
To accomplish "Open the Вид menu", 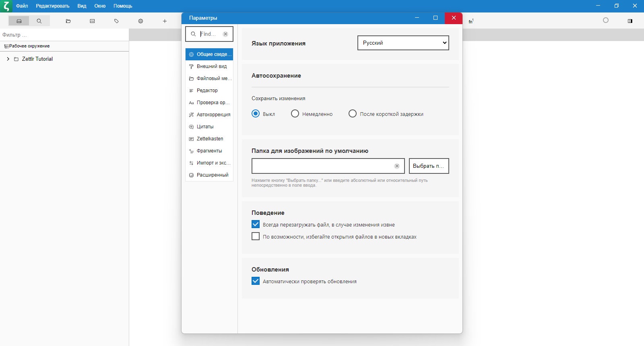I will pos(82,6).
